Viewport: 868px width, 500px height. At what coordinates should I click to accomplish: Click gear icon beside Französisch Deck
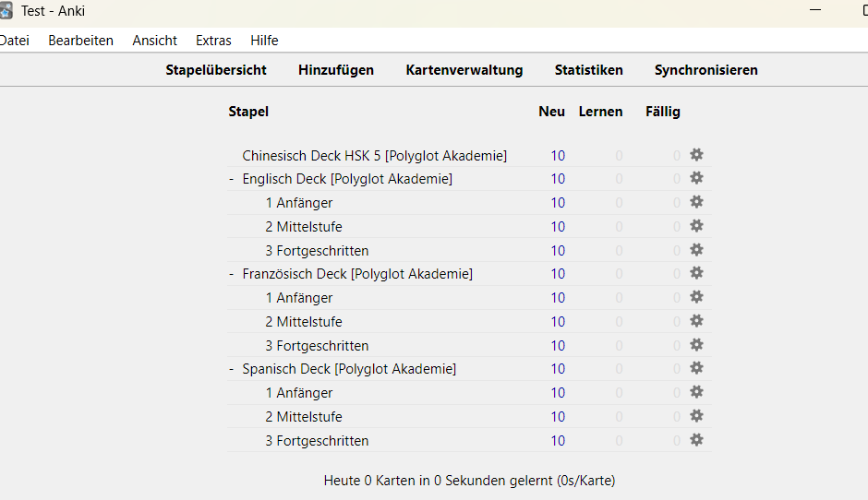[696, 273]
